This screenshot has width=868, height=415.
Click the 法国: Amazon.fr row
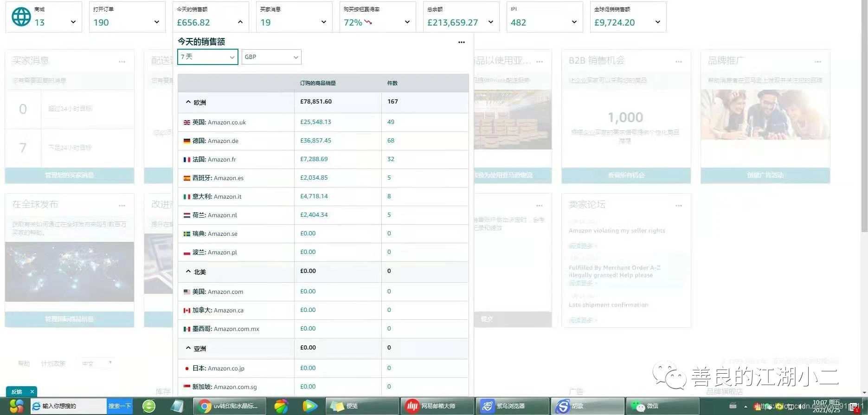(x=323, y=159)
